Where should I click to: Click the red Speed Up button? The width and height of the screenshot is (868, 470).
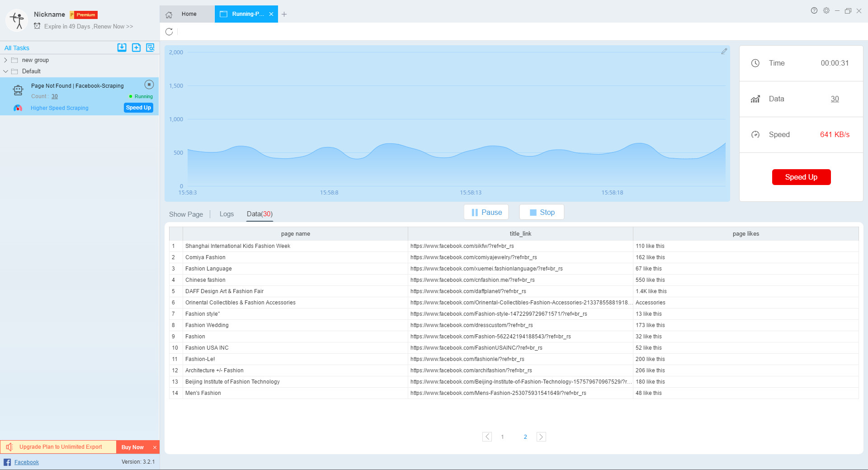tap(801, 177)
